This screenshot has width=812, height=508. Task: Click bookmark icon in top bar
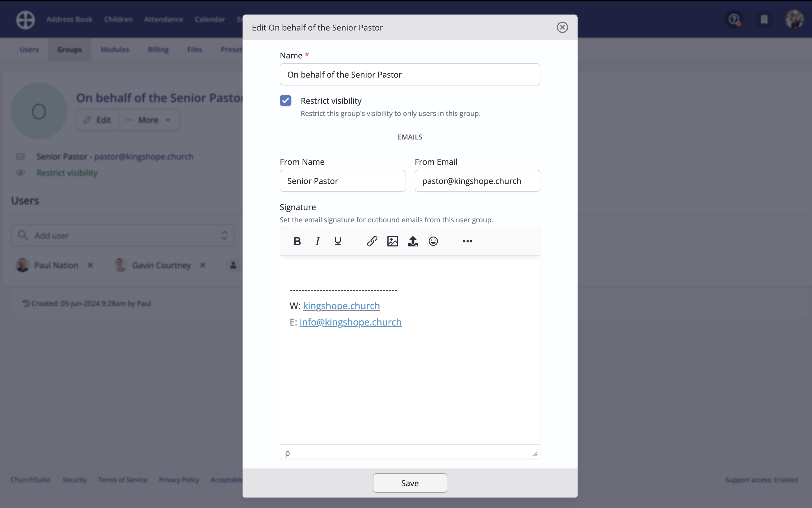(764, 19)
